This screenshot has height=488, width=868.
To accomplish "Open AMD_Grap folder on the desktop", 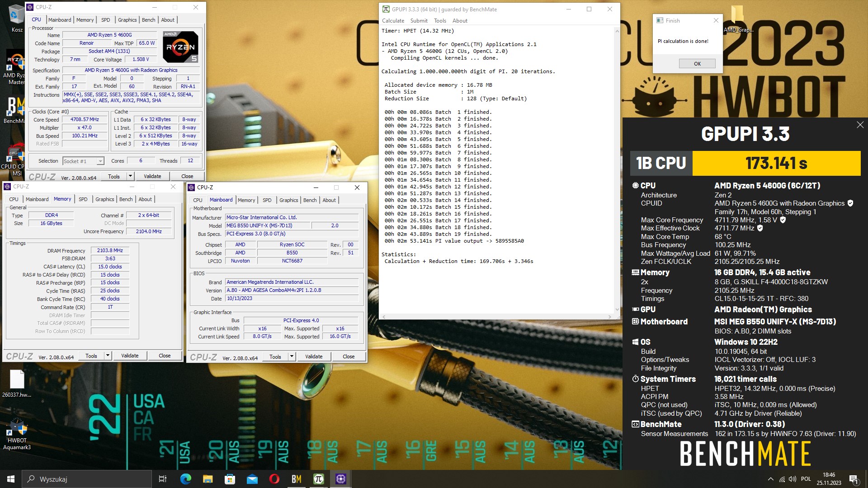I will click(738, 19).
